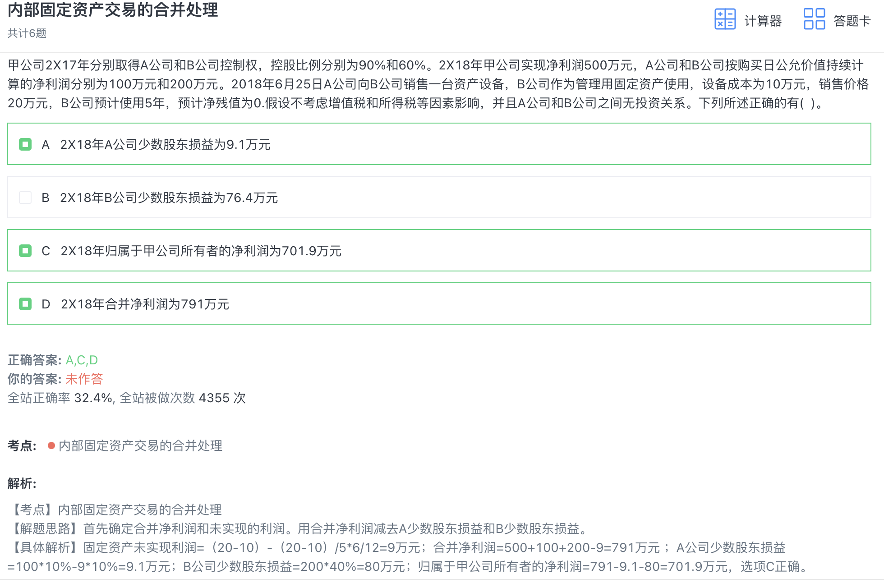The width and height of the screenshot is (884, 588).
Task: Select option text 2X18年合并净利润为791万元
Action: [x=145, y=304]
